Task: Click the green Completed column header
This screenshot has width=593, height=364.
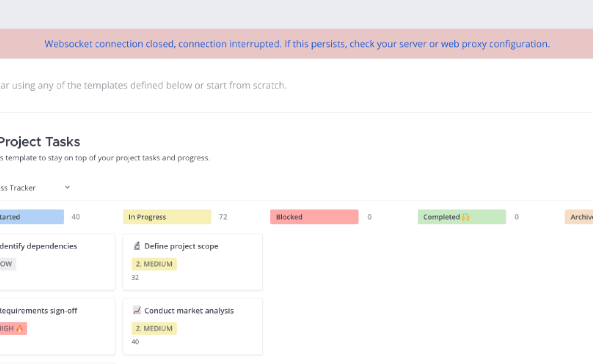Action: pyautogui.click(x=461, y=217)
